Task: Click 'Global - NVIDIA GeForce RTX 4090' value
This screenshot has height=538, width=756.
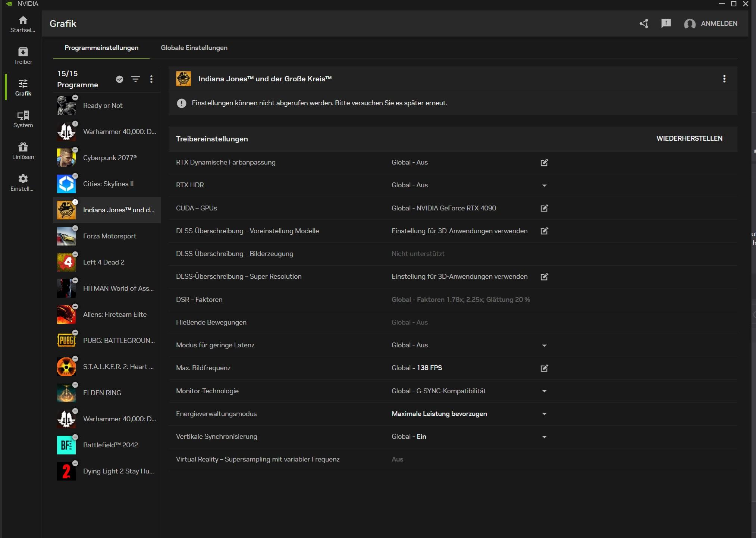Action: click(x=444, y=208)
